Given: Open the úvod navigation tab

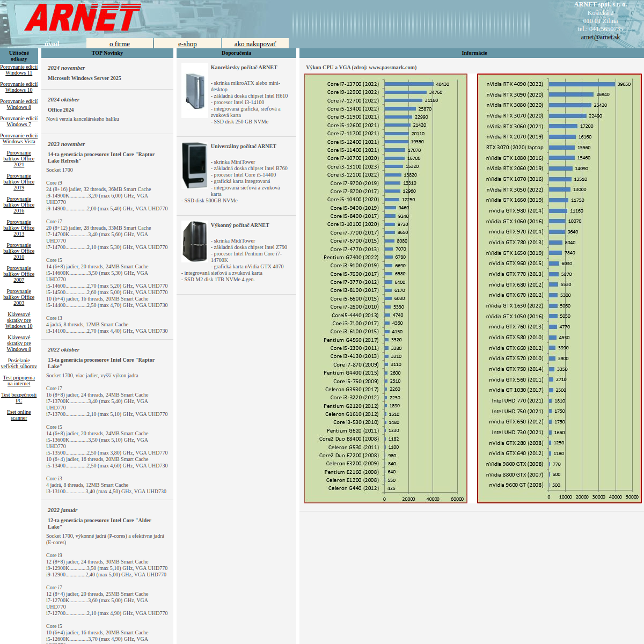Looking at the screenshot, I should 52,44.
